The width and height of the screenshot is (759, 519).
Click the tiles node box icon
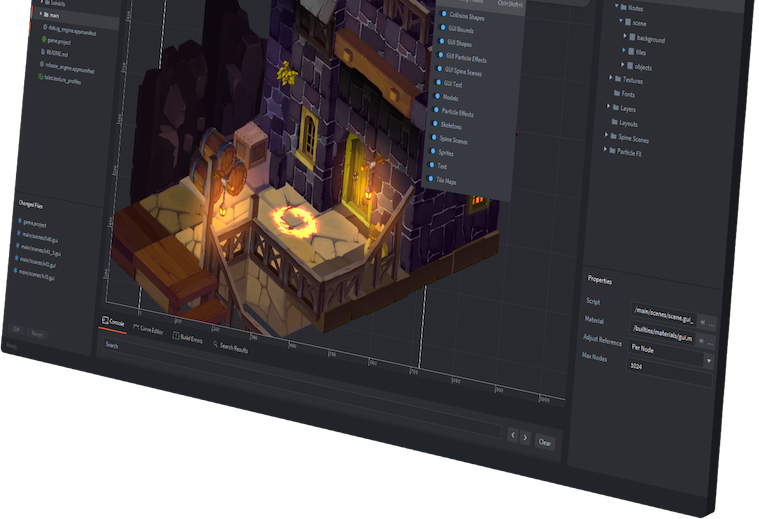[x=631, y=51]
